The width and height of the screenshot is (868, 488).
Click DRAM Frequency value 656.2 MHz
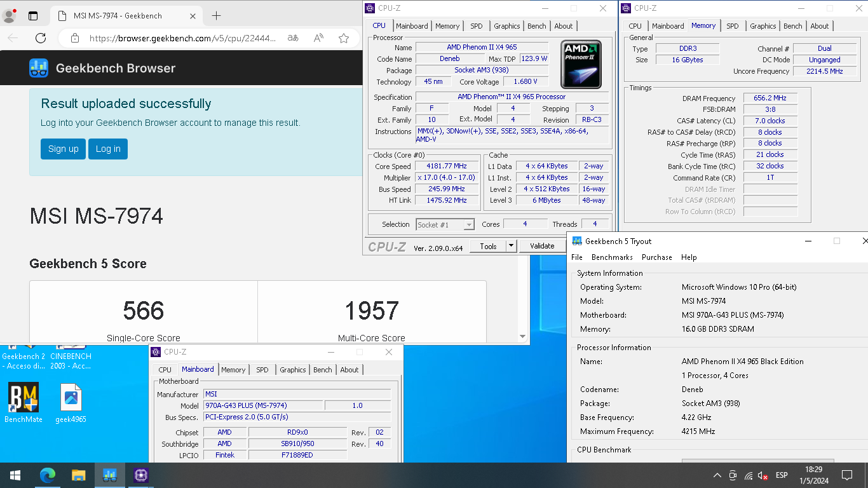(770, 98)
